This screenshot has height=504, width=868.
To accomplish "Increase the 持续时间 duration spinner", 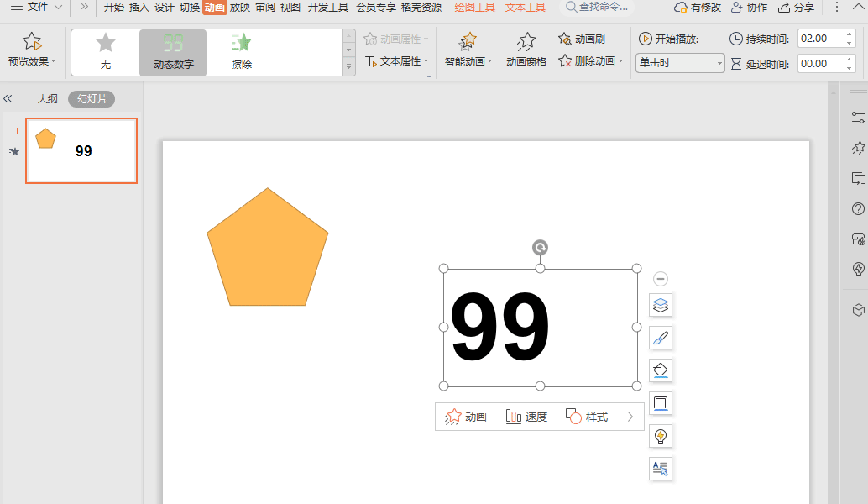I will (850, 34).
